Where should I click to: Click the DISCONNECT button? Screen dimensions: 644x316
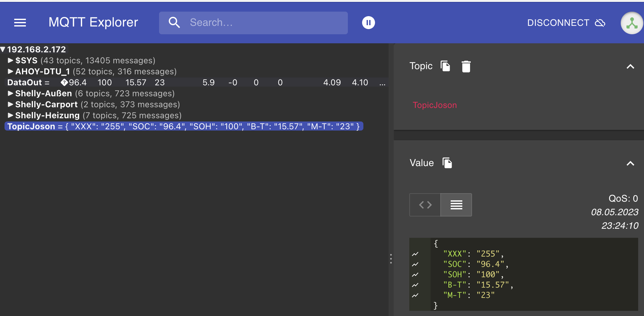point(566,23)
